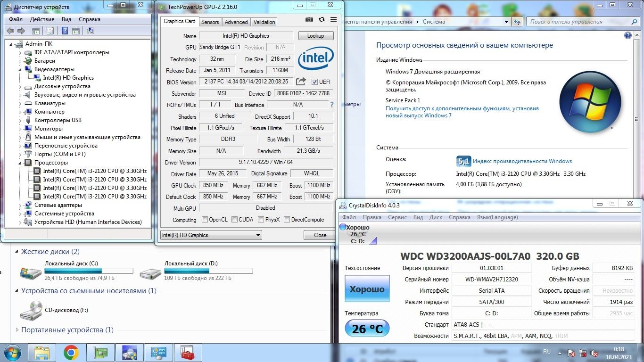Click the Close button in GPU-Z

click(320, 235)
